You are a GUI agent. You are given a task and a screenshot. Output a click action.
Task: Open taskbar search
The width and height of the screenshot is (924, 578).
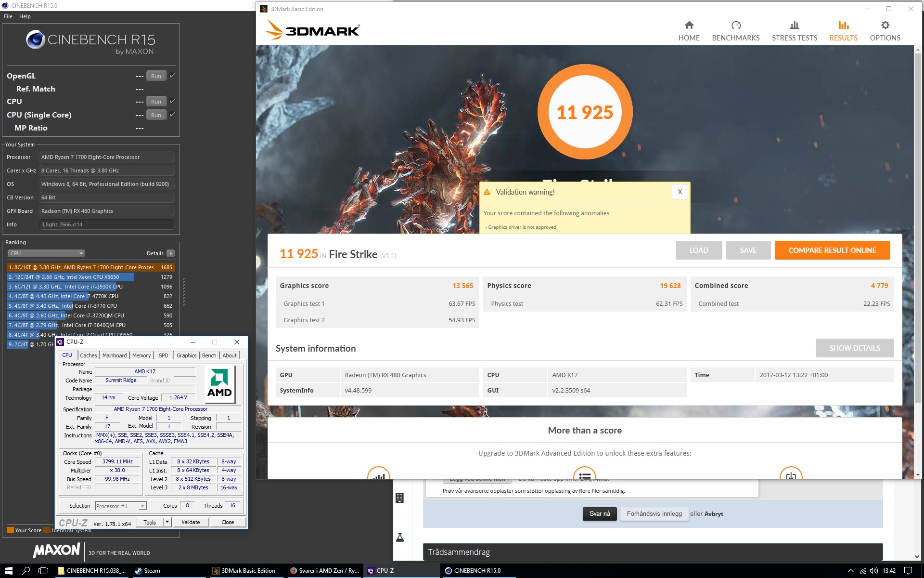pos(26,571)
